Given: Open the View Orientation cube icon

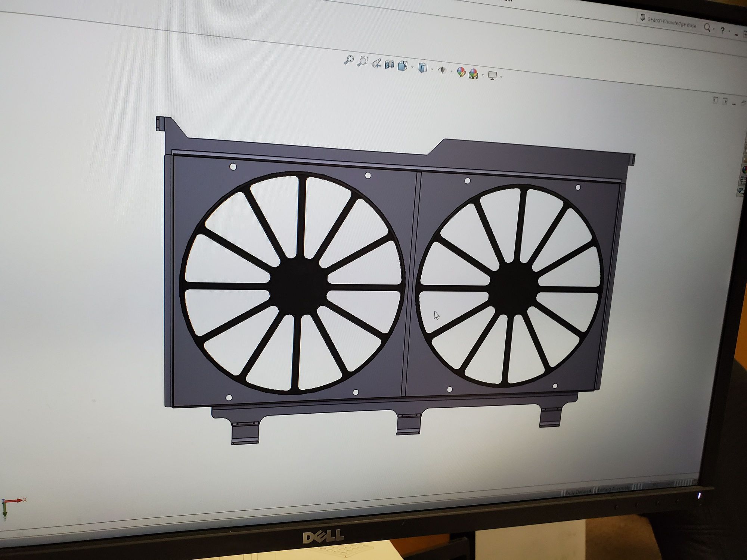Looking at the screenshot, I should [x=403, y=66].
